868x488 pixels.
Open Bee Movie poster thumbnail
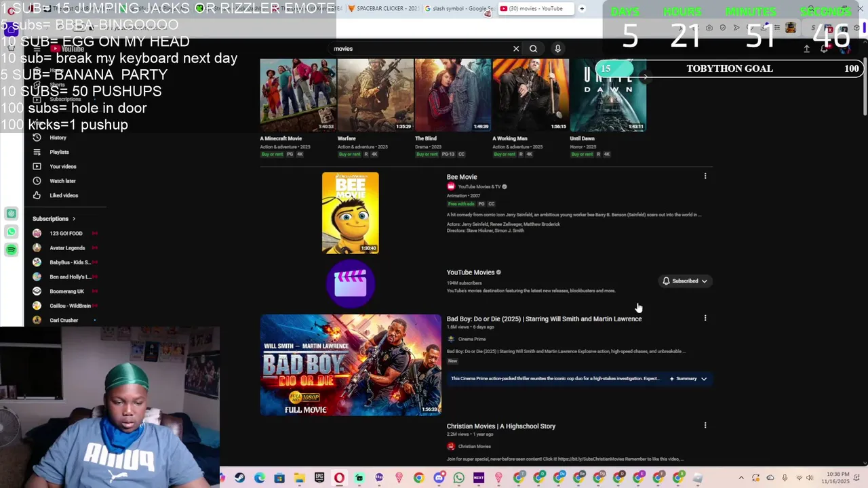tap(351, 213)
